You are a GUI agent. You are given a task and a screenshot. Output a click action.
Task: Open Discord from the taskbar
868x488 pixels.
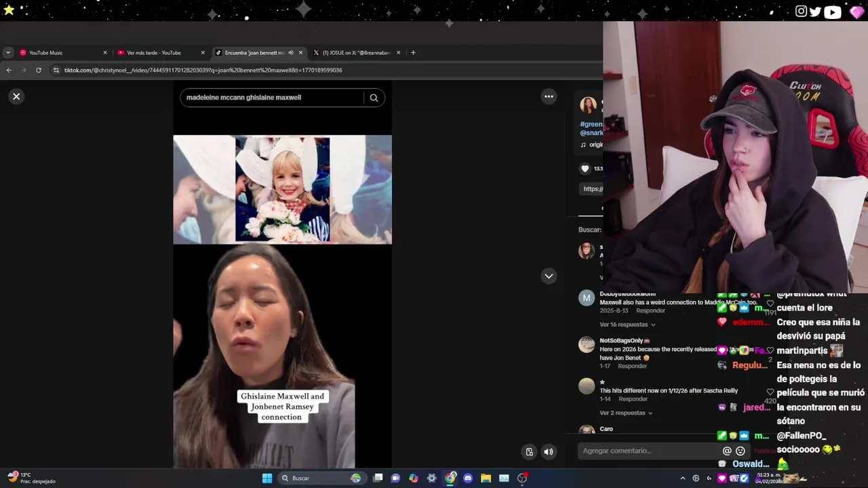pos(467,479)
